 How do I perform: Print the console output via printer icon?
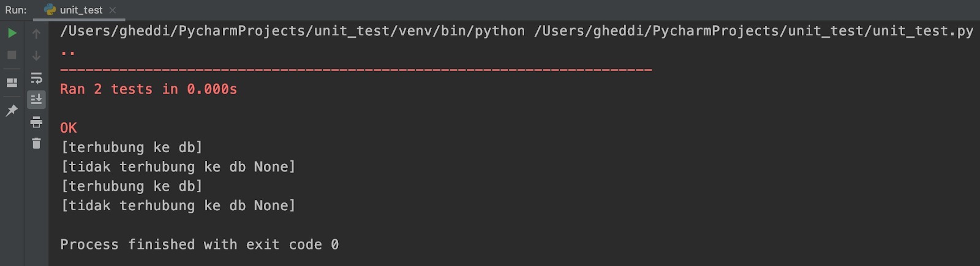tap(36, 122)
